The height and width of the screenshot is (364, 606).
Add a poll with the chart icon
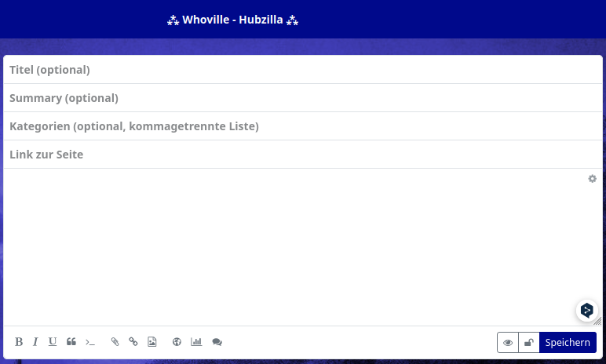196,342
